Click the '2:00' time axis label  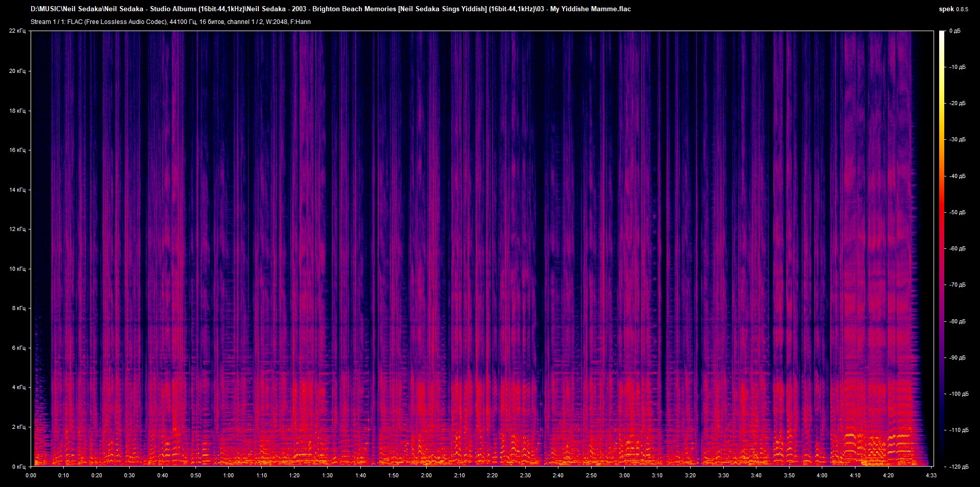[x=426, y=475]
